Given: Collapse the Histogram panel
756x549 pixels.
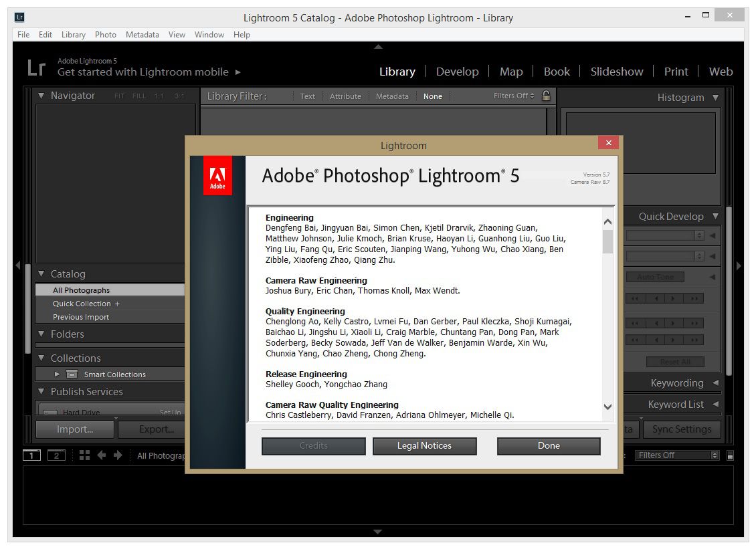Looking at the screenshot, I should [715, 98].
